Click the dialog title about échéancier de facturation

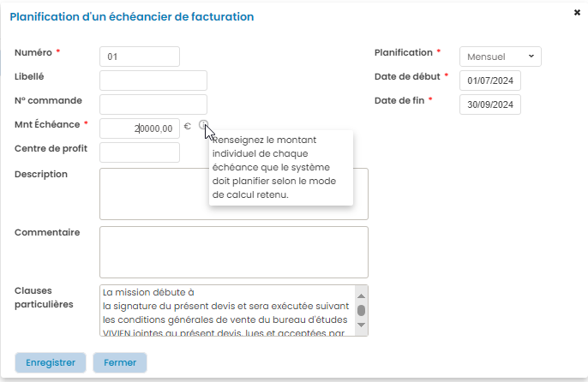click(x=131, y=16)
